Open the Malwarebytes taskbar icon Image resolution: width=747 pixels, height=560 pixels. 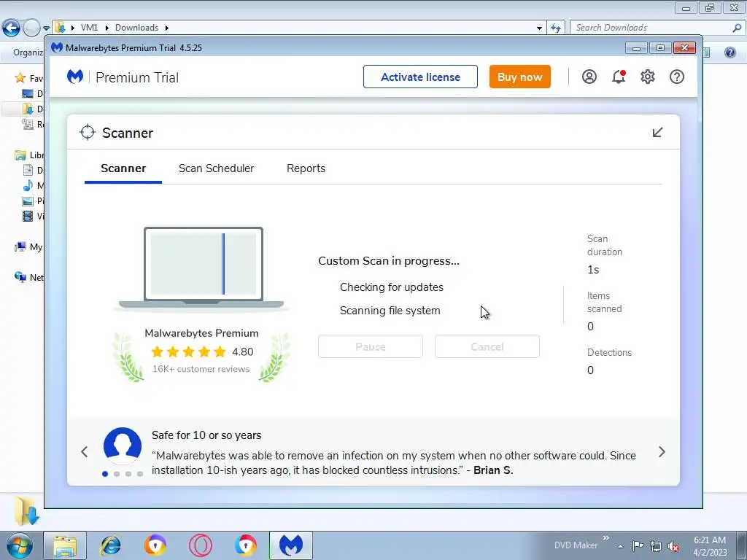pos(291,545)
